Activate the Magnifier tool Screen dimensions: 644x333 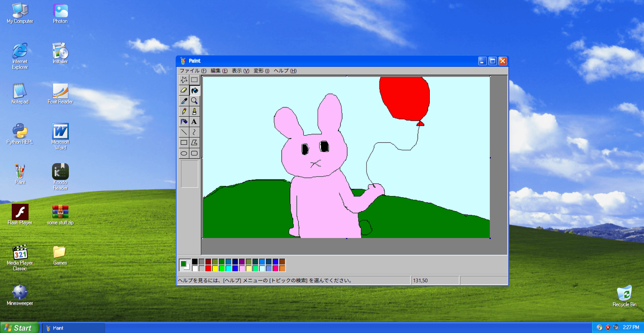coord(195,101)
